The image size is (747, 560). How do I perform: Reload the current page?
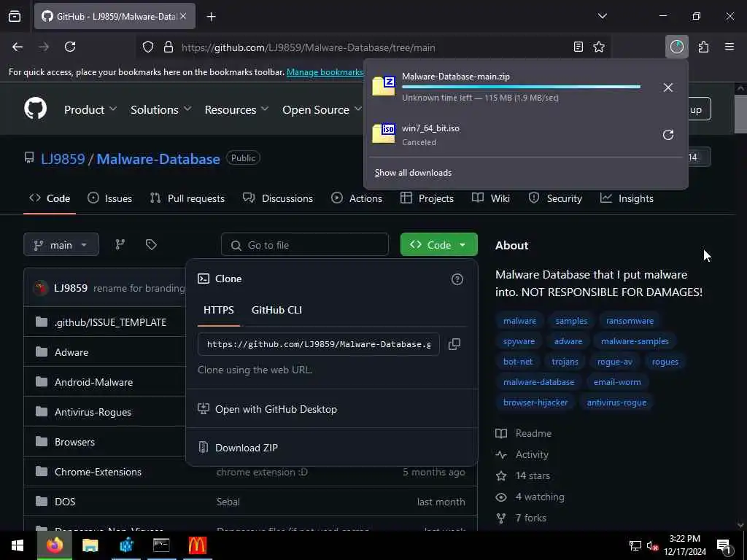pos(70,47)
